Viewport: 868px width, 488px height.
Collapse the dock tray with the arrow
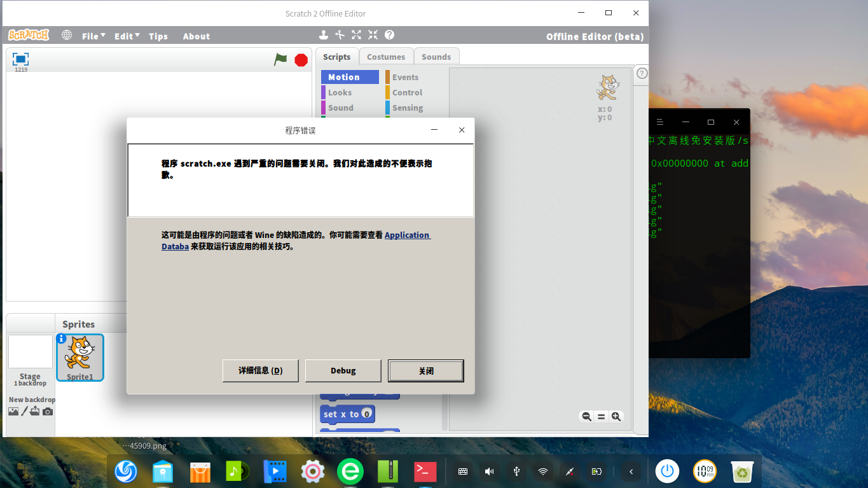(631, 471)
